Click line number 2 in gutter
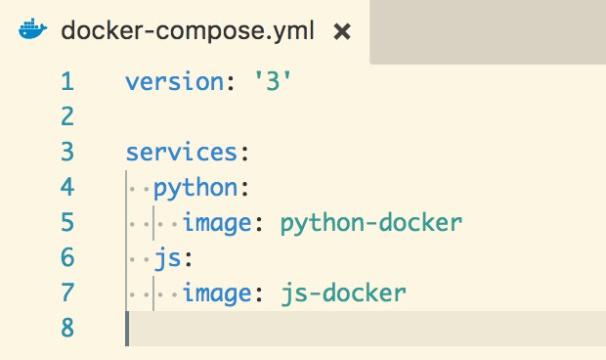606x360 pixels. point(67,116)
